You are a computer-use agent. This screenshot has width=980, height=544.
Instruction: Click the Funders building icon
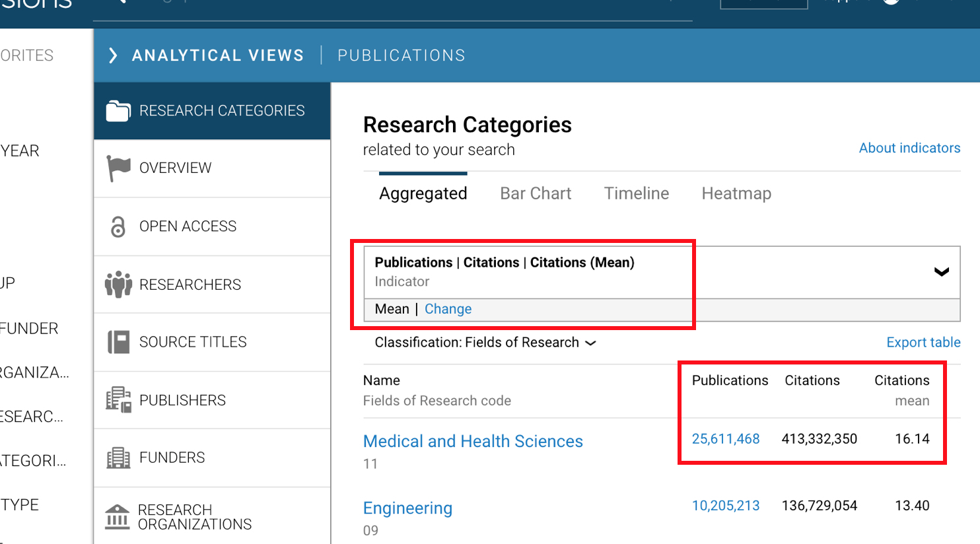click(x=118, y=458)
